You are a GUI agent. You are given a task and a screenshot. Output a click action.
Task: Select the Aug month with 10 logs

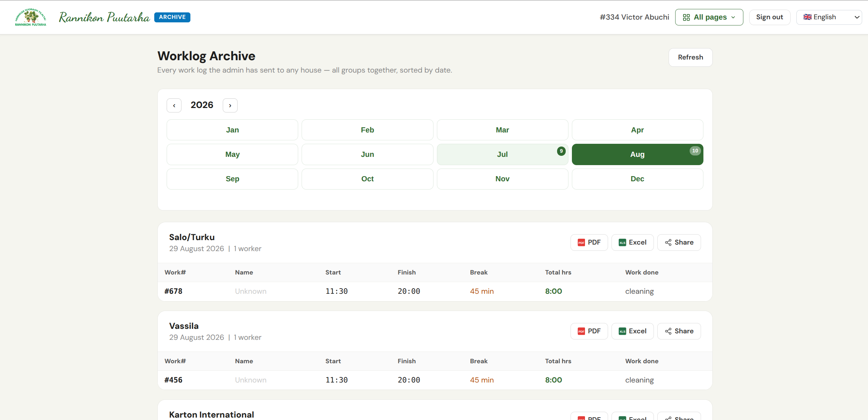click(x=637, y=154)
